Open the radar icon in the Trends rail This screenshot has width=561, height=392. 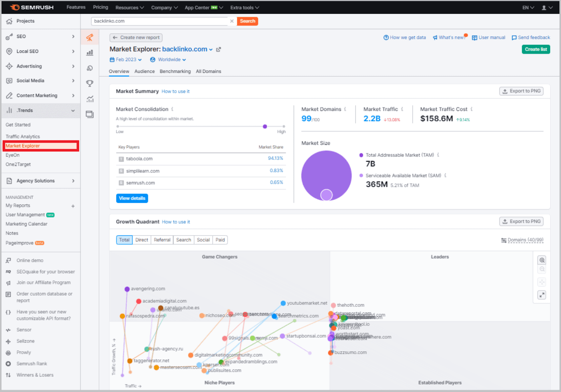[x=90, y=68]
